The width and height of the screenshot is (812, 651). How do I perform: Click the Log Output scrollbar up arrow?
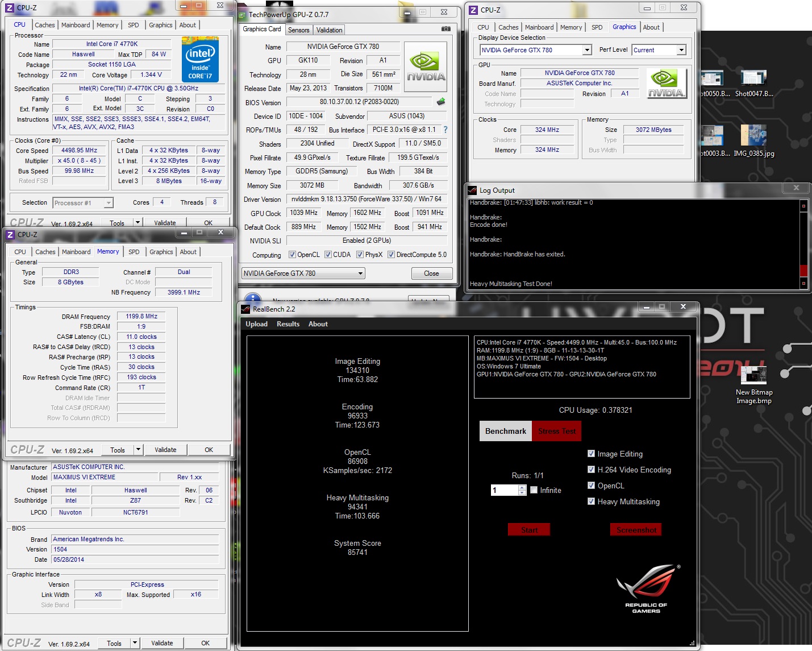[x=803, y=205]
